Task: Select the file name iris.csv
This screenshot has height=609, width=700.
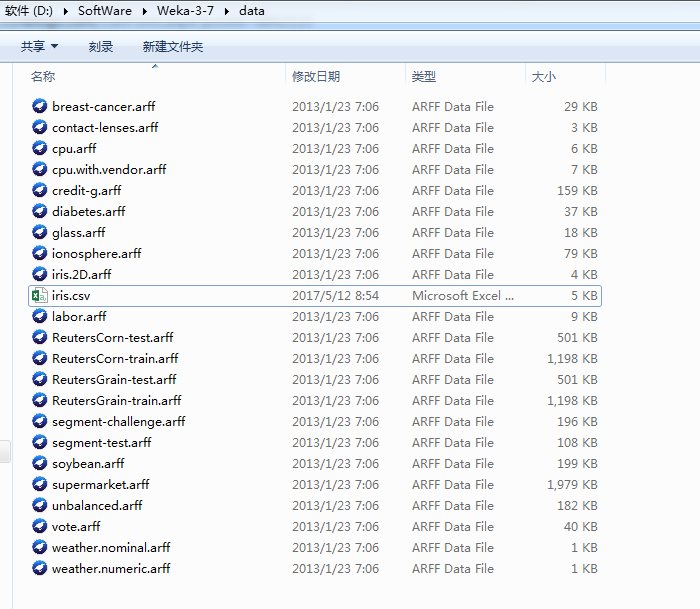Action: pos(71,296)
